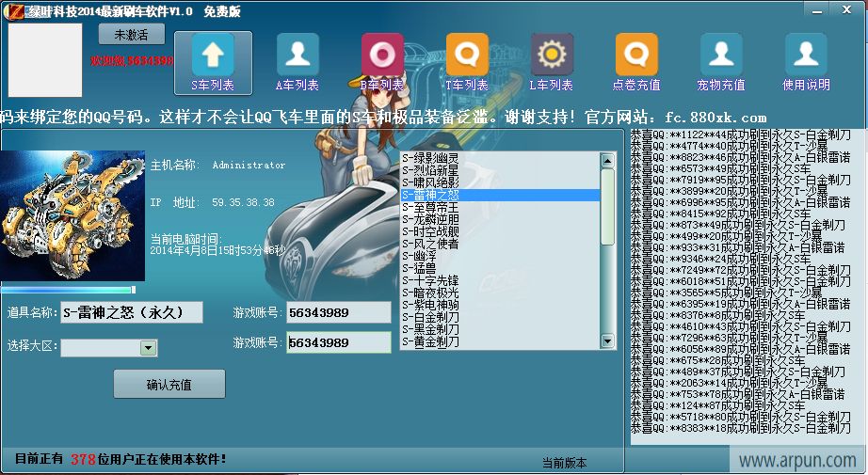Click the 378 user count text
Viewport: 868px width, 475px height.
[x=83, y=459]
